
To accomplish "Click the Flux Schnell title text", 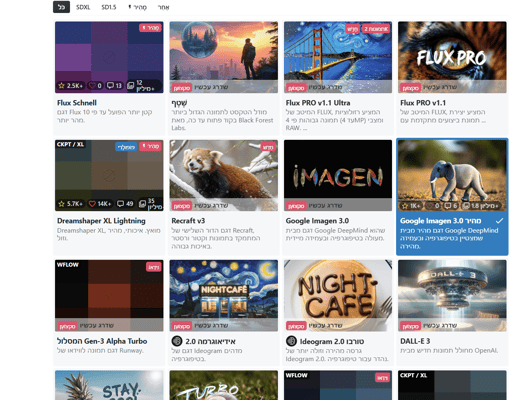I will coord(77,103).
